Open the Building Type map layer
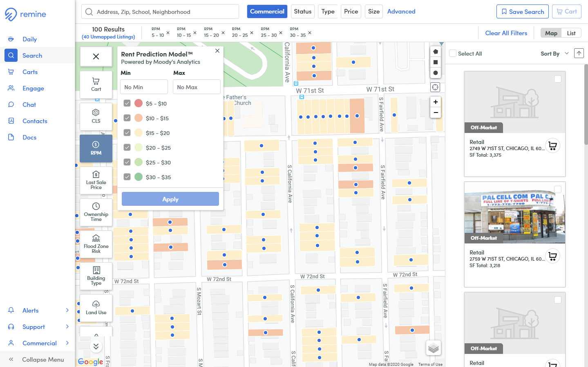Image resolution: width=588 pixels, height=367 pixels. click(96, 275)
